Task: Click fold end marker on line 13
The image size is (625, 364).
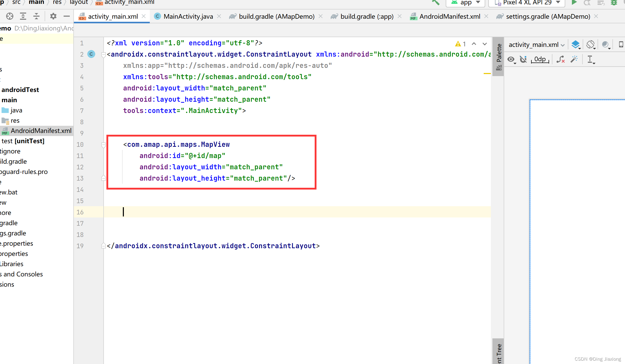Action: pos(104,178)
